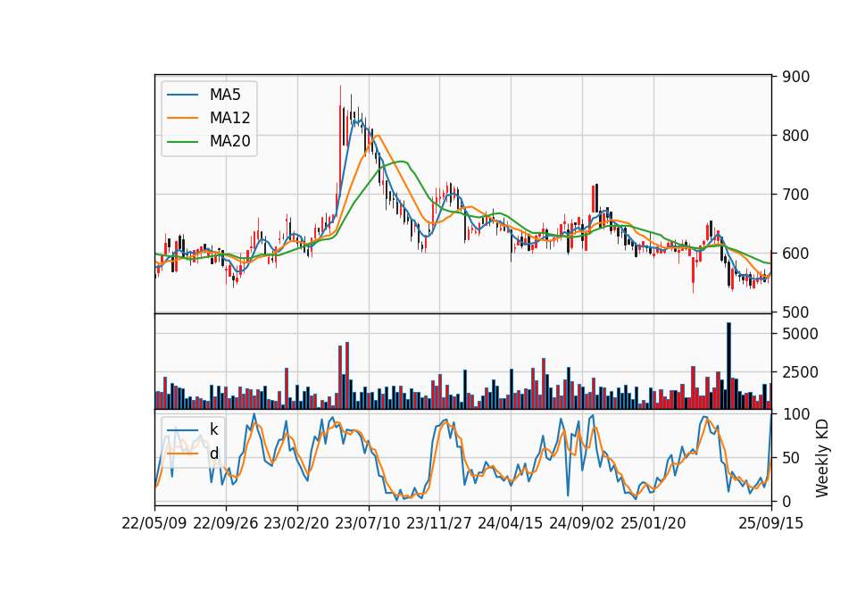Click the 5000 volume axis label
This screenshot has height=616, width=857.
(x=800, y=334)
